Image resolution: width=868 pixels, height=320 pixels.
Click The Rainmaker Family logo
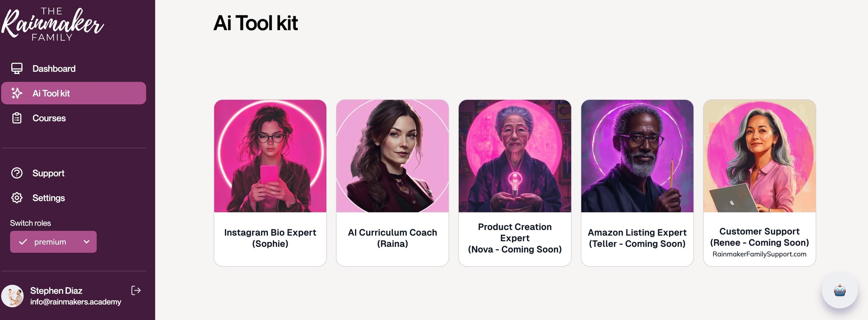tap(52, 24)
